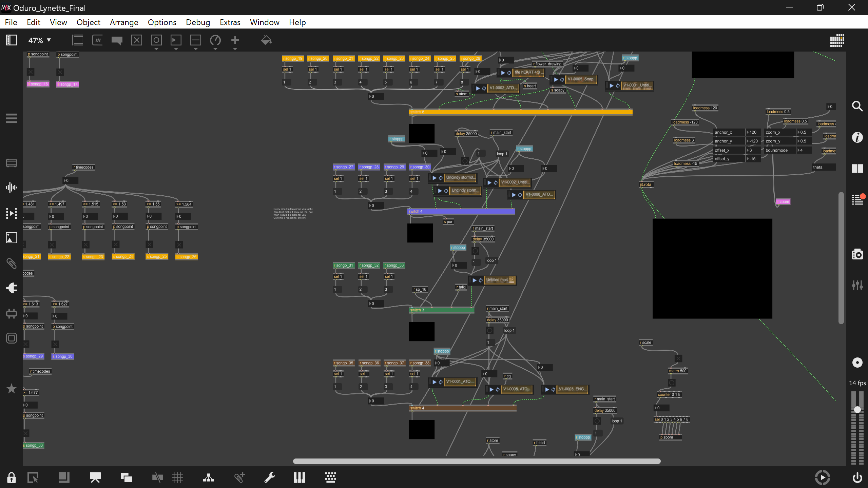Show the piano keys icon panel

(299, 477)
